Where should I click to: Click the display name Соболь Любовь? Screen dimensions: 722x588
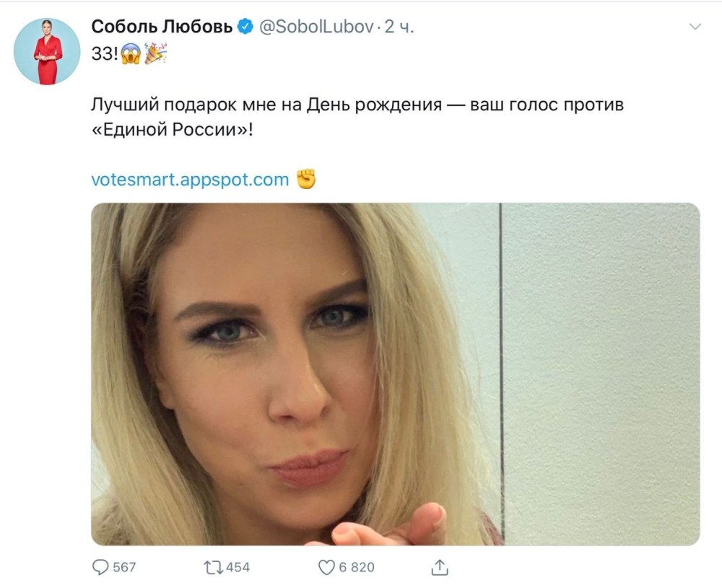pyautogui.click(x=162, y=27)
